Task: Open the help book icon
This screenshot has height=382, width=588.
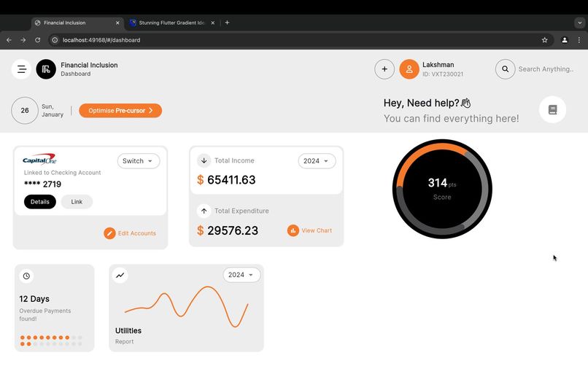Action: (552, 110)
